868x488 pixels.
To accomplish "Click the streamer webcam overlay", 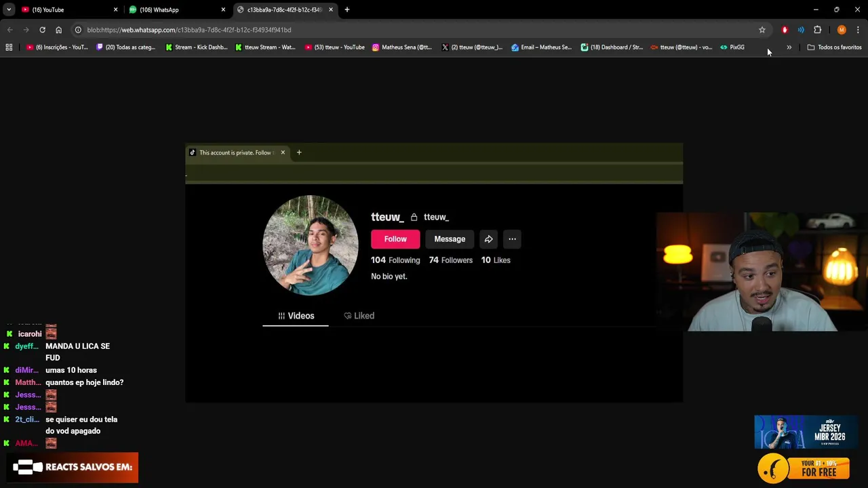I will (x=762, y=272).
